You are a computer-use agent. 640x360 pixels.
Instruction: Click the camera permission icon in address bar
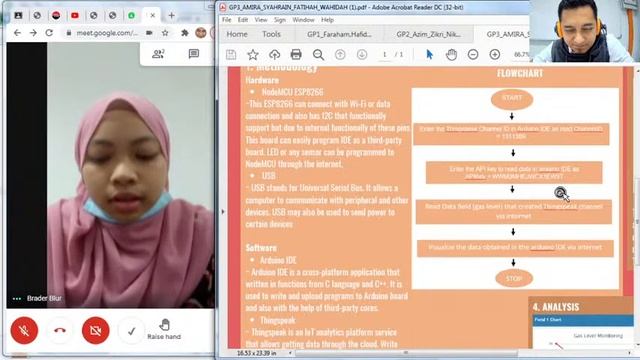tap(149, 33)
